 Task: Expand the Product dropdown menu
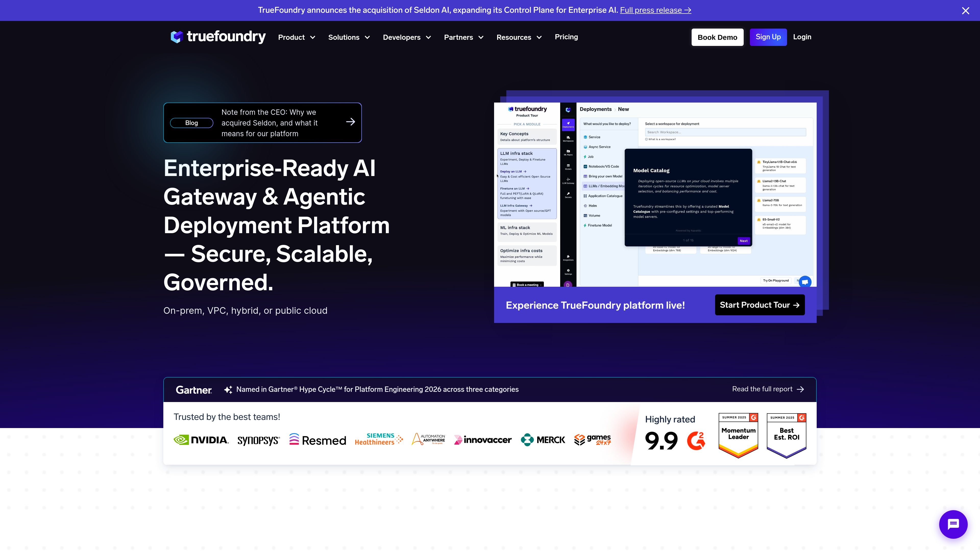tap(297, 37)
